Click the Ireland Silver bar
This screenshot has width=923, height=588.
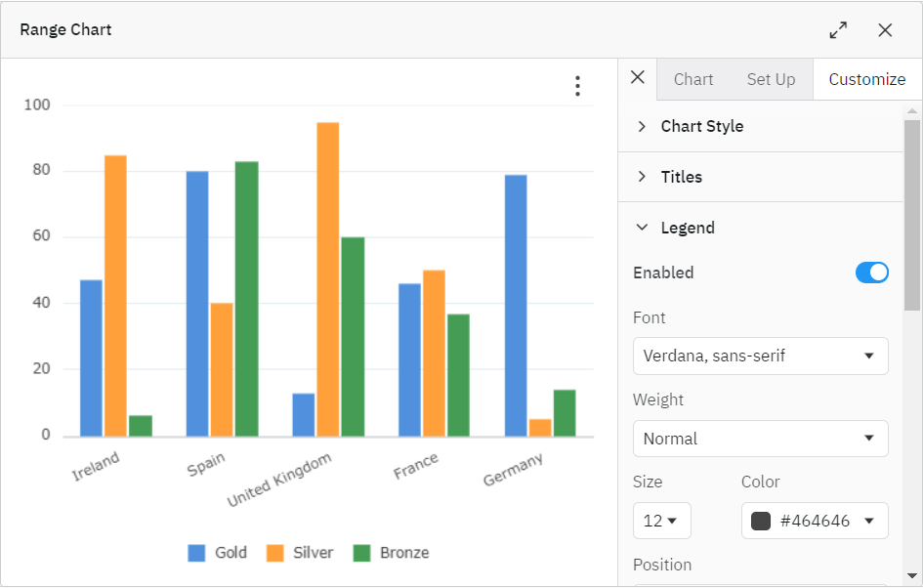click(x=115, y=296)
